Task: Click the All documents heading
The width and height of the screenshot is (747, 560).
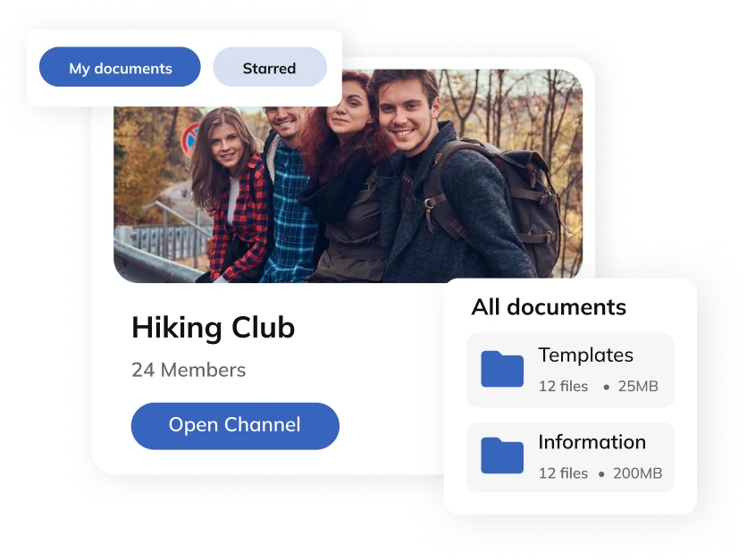Action: (549, 306)
